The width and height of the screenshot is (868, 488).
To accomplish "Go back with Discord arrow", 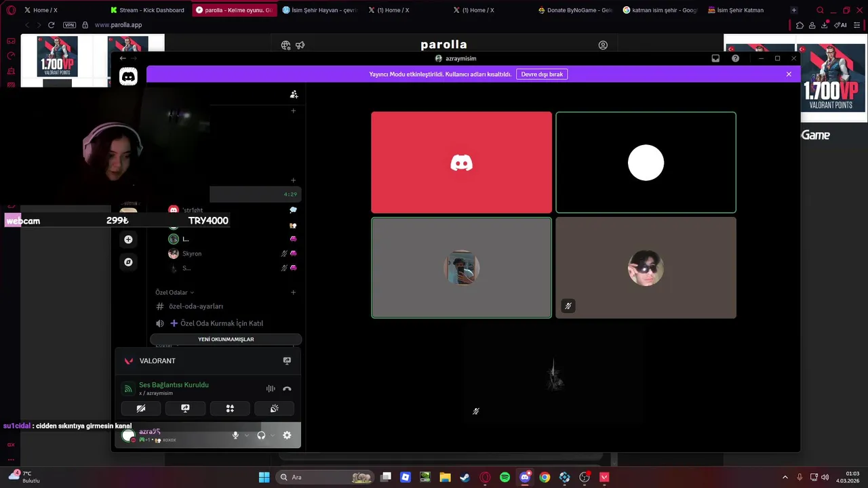I will pyautogui.click(x=123, y=58).
